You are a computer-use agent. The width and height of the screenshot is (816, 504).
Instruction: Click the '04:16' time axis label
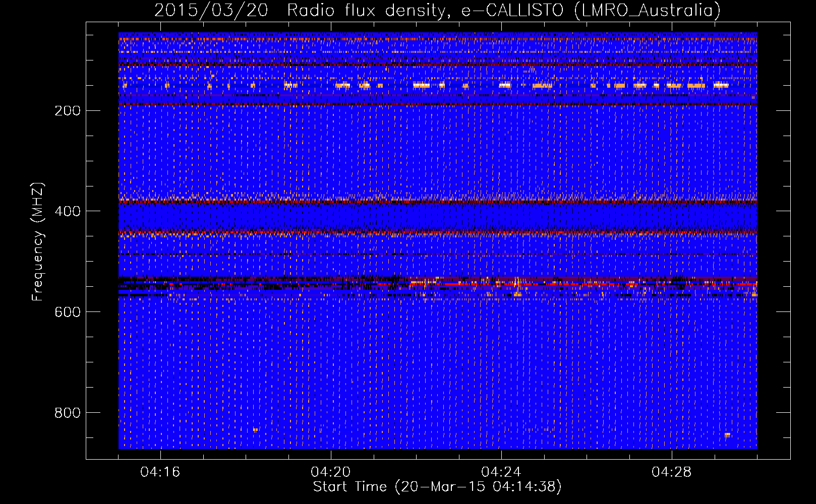(160, 472)
